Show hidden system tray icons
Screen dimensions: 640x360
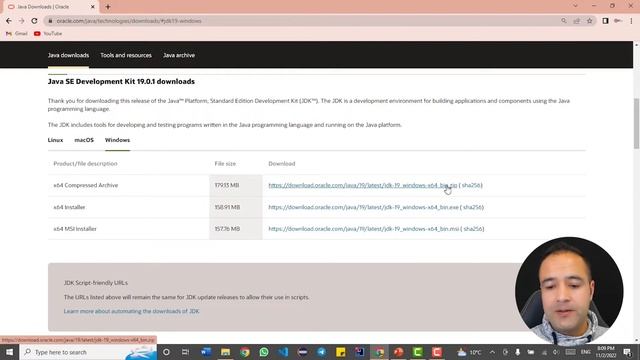492,352
